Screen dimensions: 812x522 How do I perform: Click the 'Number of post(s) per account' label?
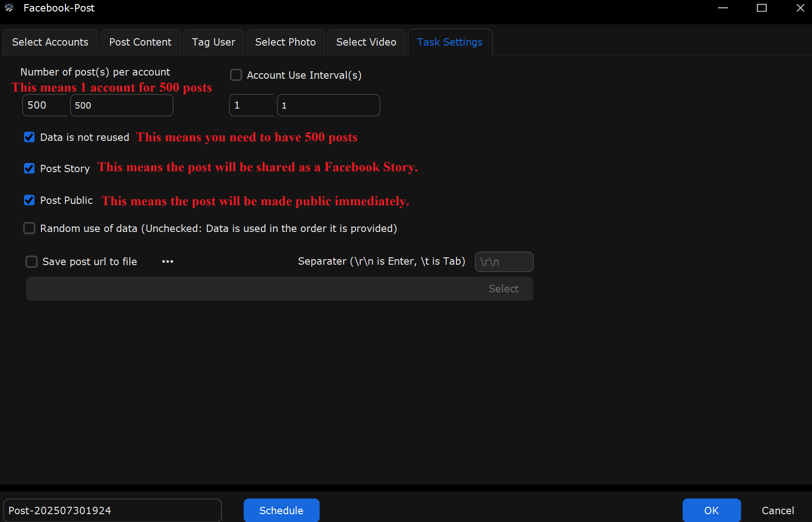pos(95,72)
